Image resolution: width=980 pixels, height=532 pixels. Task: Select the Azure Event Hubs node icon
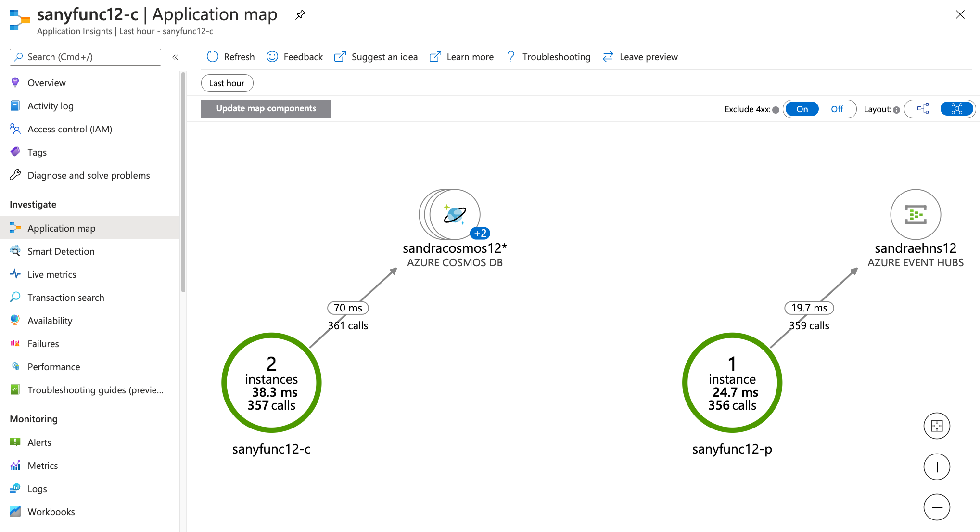pyautogui.click(x=915, y=214)
